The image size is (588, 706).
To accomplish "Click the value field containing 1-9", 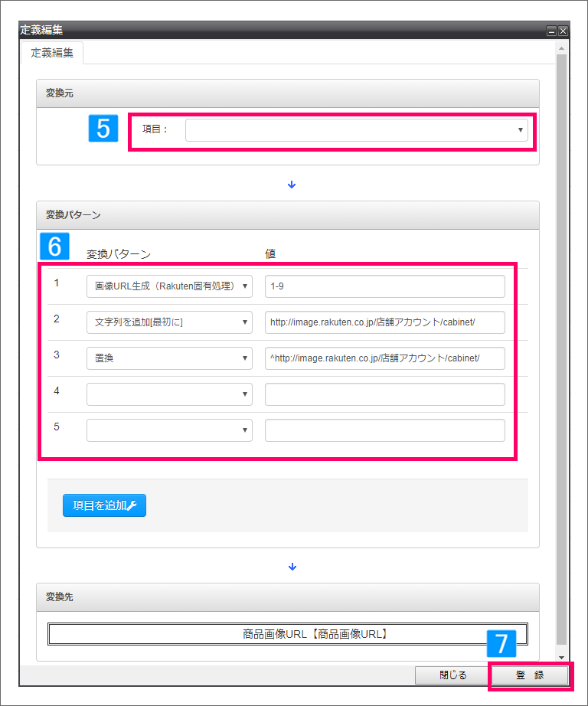I will coord(385,286).
